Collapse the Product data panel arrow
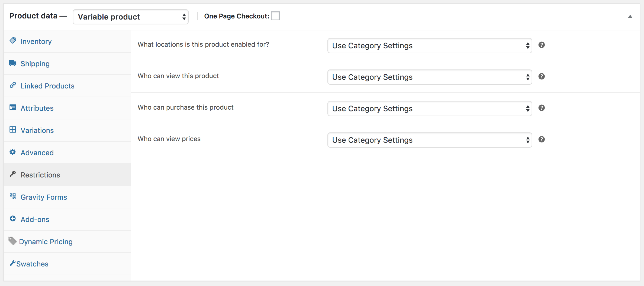The width and height of the screenshot is (644, 286). click(x=630, y=17)
